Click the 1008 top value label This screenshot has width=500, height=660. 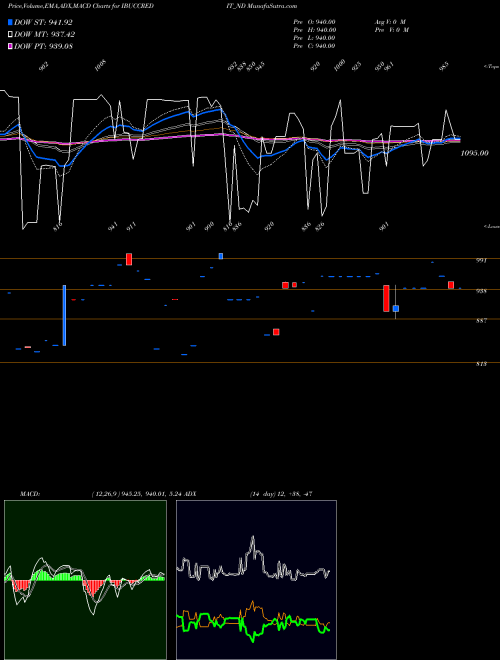click(x=100, y=65)
